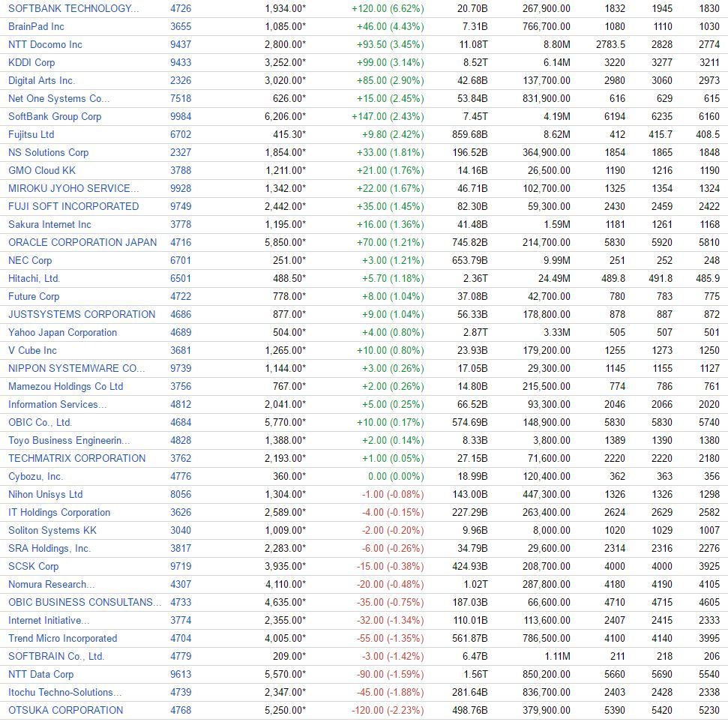The width and height of the screenshot is (728, 722).
Task: Click price value 6,206.00
Action: 285,116
